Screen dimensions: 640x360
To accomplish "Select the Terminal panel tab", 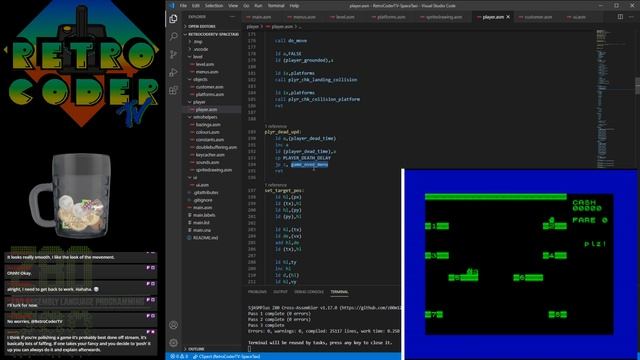I will point(339,292).
